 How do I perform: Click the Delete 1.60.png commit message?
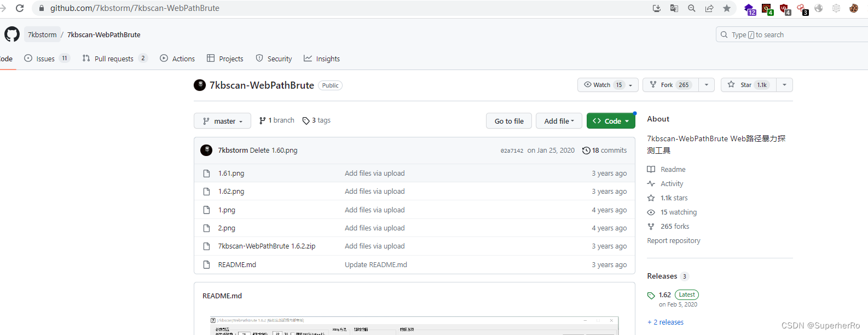point(274,151)
